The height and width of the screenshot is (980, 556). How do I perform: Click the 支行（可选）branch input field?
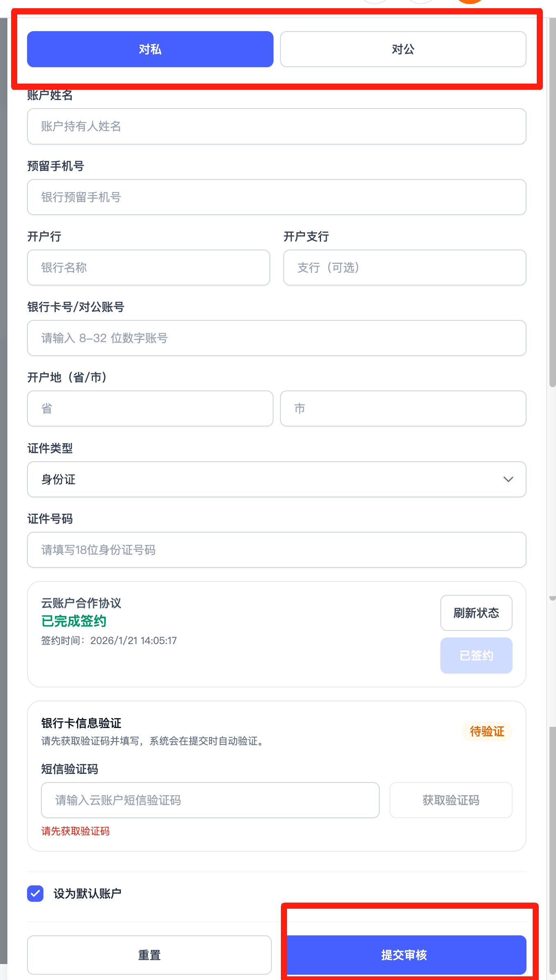pyautogui.click(x=405, y=268)
